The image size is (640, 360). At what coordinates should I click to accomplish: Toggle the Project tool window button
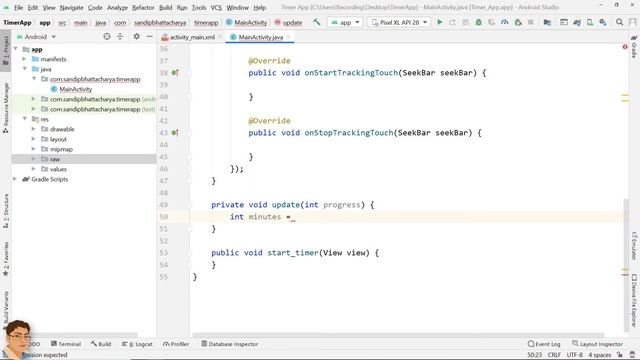[x=6, y=51]
